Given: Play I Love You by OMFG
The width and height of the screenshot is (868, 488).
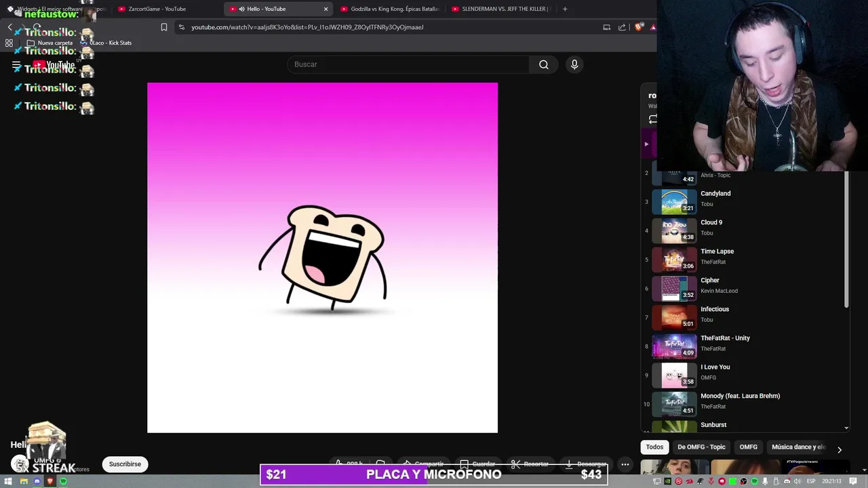Looking at the screenshot, I should click(743, 375).
